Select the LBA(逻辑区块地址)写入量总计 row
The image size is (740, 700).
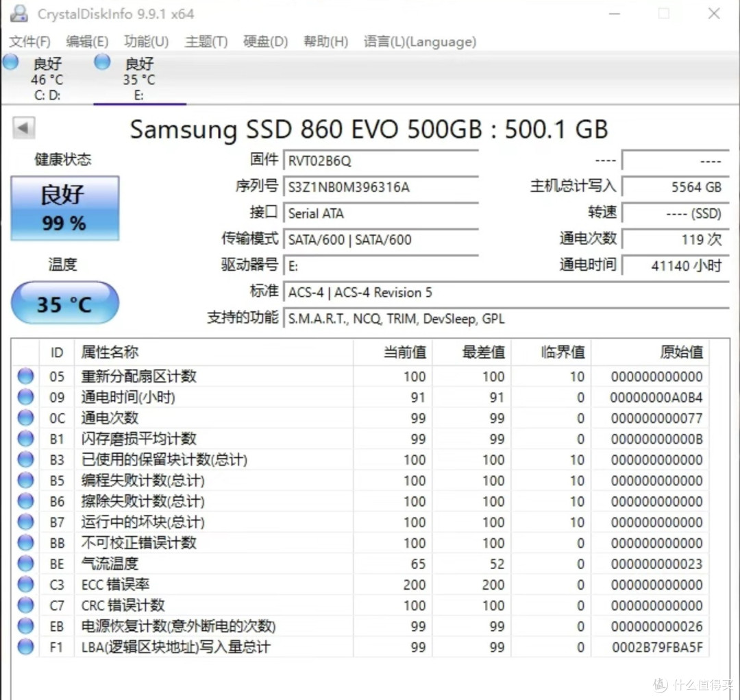(x=360, y=647)
